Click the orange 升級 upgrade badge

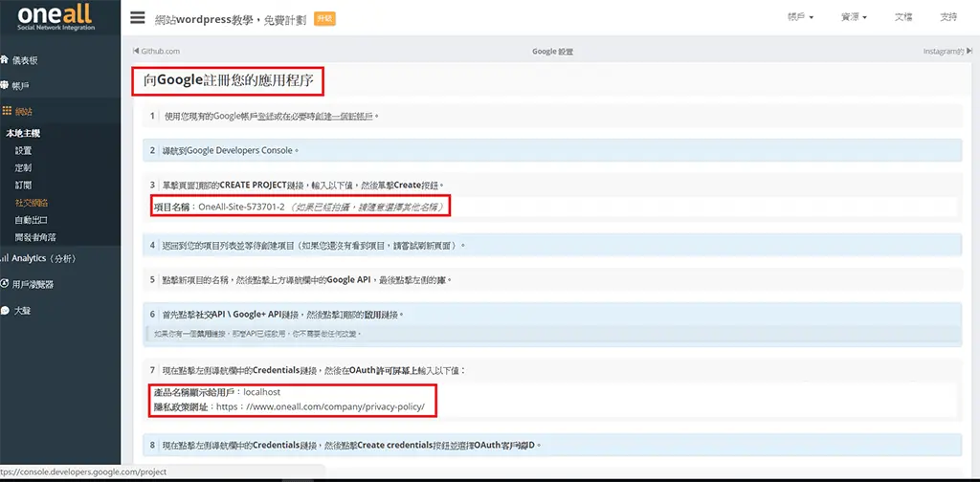click(325, 19)
